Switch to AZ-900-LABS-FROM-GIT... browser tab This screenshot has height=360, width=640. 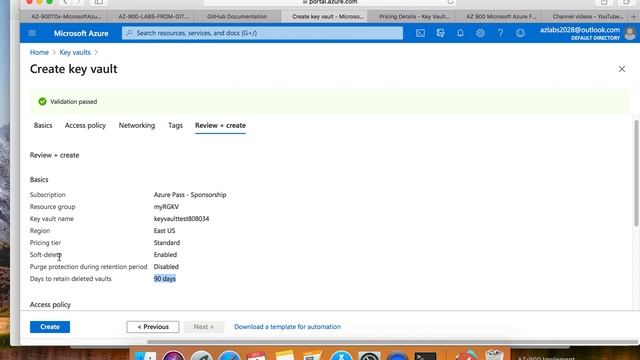153,16
